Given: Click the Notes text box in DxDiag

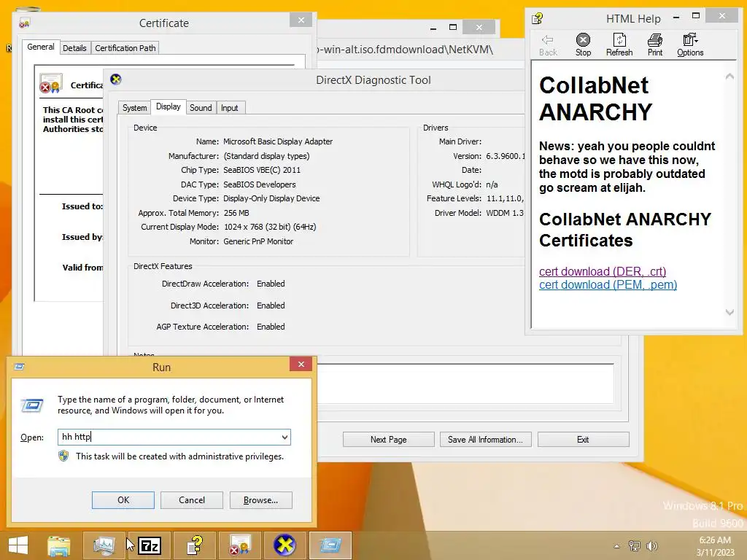Looking at the screenshot, I should pyautogui.click(x=465, y=384).
